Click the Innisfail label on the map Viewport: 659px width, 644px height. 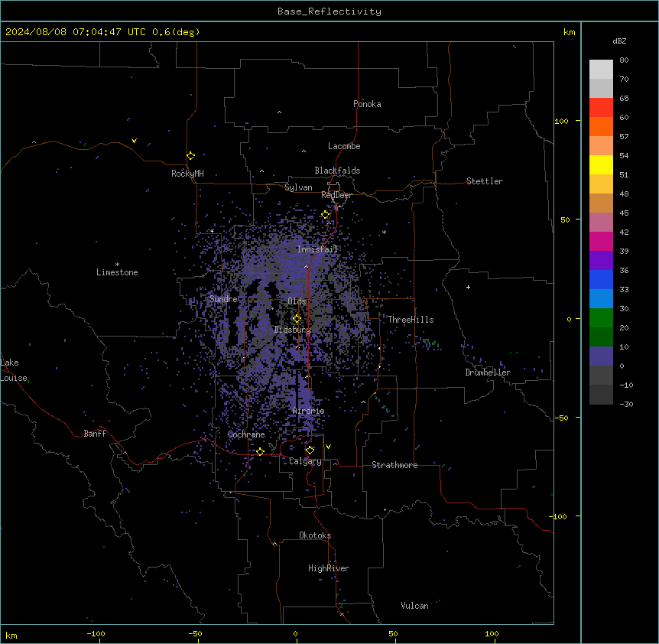point(317,249)
